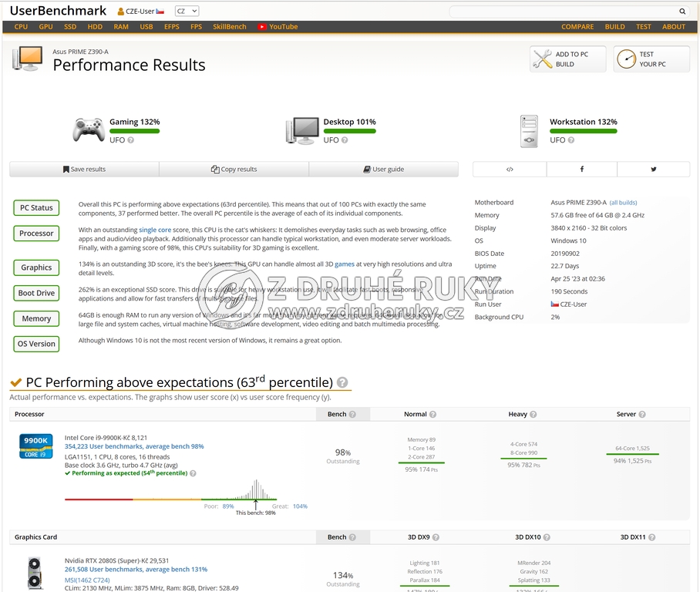Click the Normal column help icon
Screen dimensions: 700x592
(432, 414)
